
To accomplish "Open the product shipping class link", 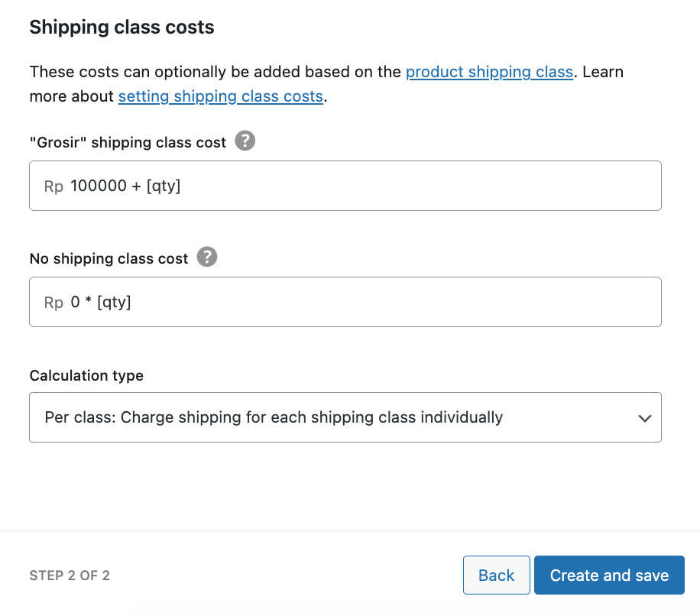I will point(490,71).
